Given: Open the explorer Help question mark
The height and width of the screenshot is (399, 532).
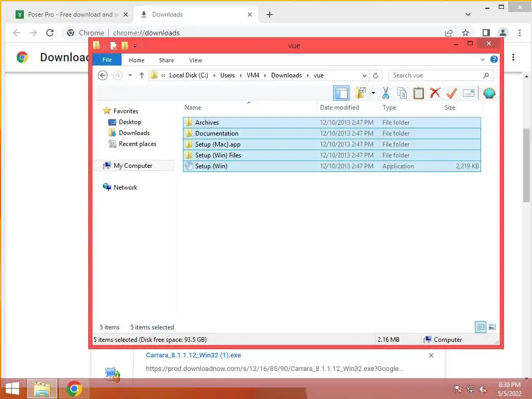Looking at the screenshot, I should tap(494, 60).
